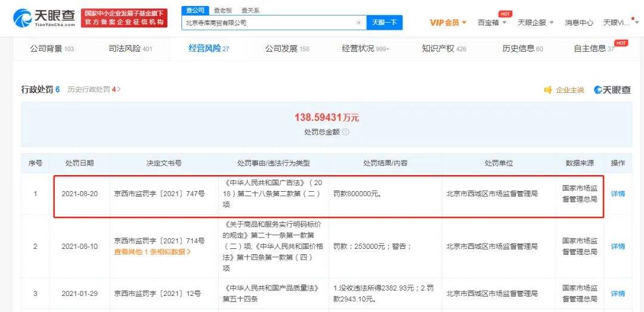Viewport: 644px width, 312px height.
Task: Switch to 历史信息 60 tab
Action: 522,49
